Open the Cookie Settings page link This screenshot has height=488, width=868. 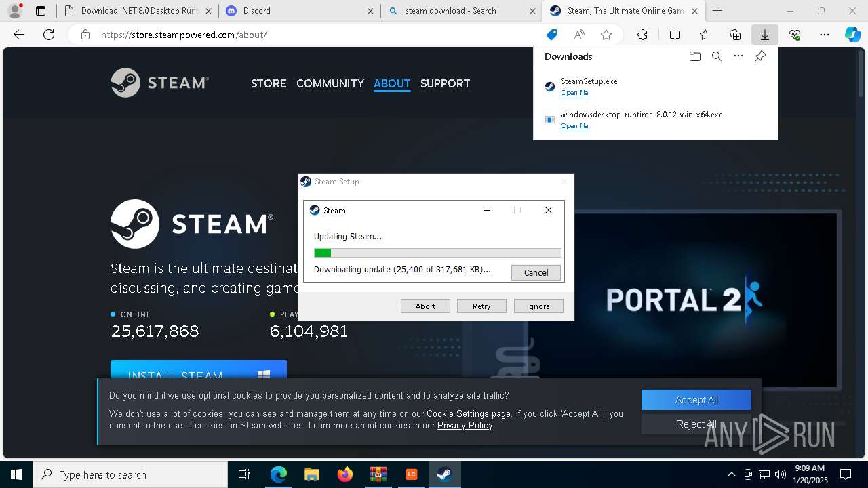tap(469, 413)
